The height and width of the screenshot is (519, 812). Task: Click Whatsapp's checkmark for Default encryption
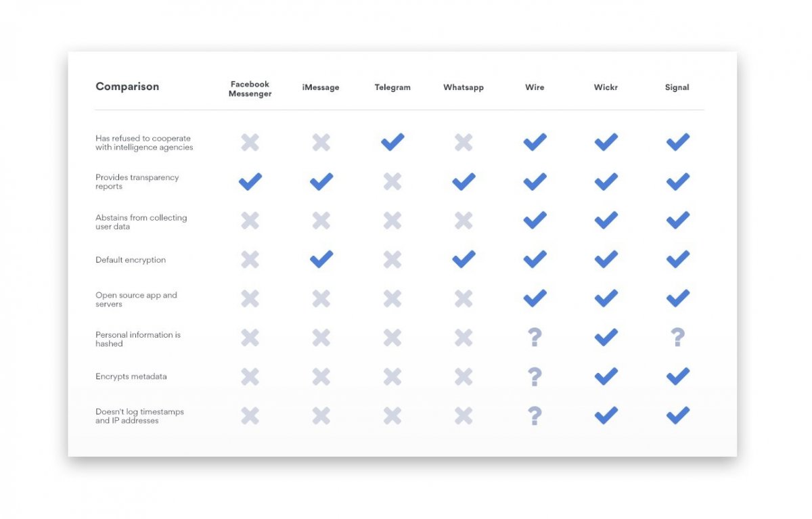464,259
